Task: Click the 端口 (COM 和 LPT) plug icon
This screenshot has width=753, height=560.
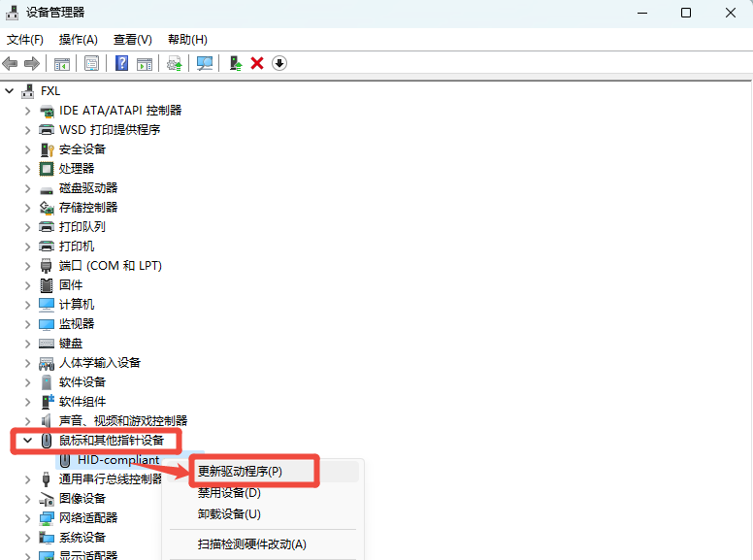Action: click(x=47, y=266)
